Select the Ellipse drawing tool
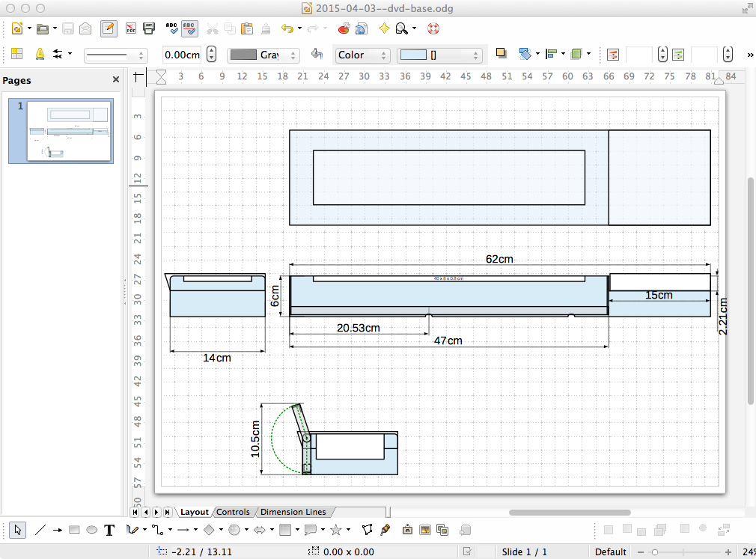 pos(91,530)
